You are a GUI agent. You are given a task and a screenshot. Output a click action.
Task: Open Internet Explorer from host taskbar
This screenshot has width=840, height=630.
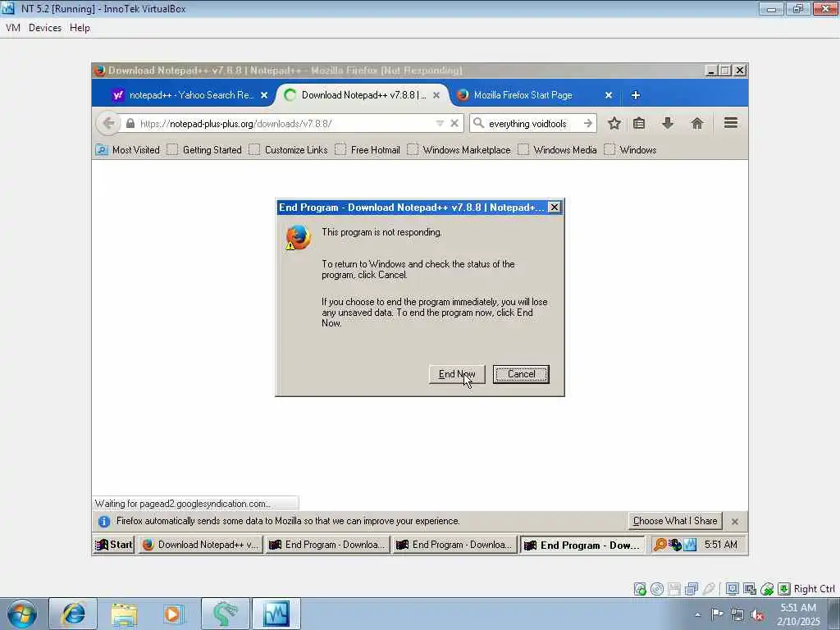click(x=73, y=614)
